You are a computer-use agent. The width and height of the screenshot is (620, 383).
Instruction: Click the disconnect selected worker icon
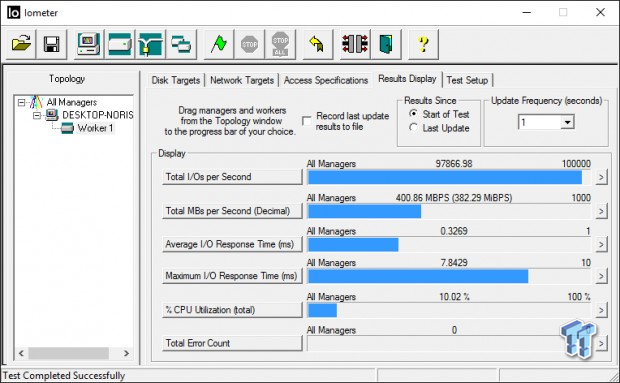(x=355, y=44)
